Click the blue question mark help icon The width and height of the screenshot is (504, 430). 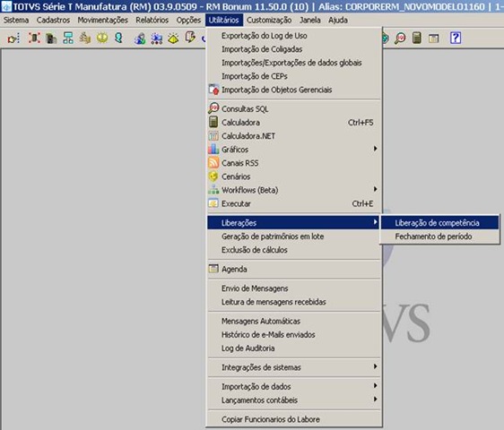coord(456,38)
